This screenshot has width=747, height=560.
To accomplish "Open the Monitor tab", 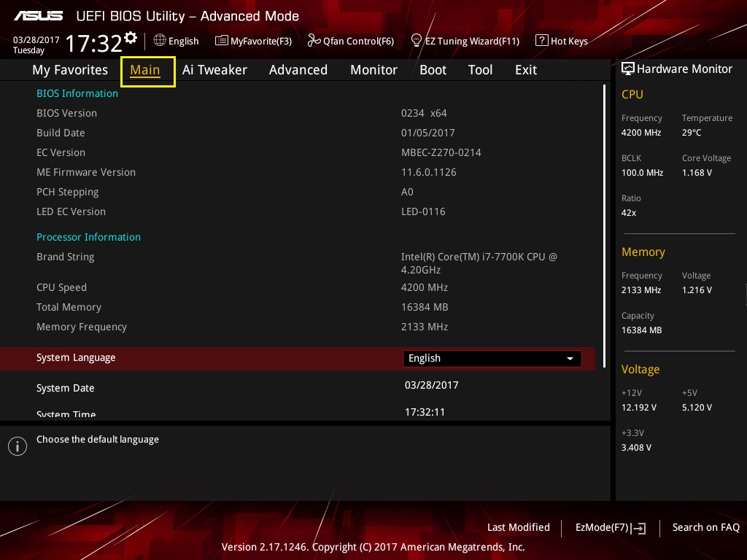I will pyautogui.click(x=374, y=70).
